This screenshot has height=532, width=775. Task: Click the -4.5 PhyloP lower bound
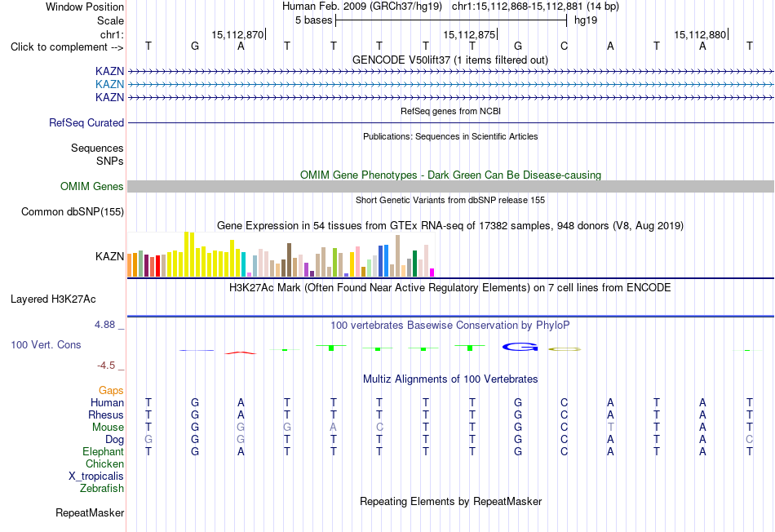pyautogui.click(x=106, y=366)
